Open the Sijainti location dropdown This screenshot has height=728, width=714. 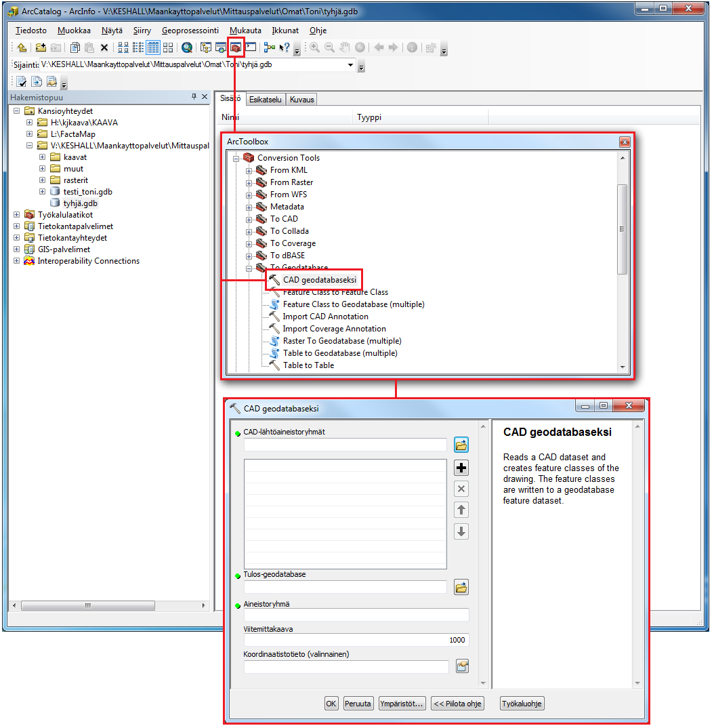[350, 65]
